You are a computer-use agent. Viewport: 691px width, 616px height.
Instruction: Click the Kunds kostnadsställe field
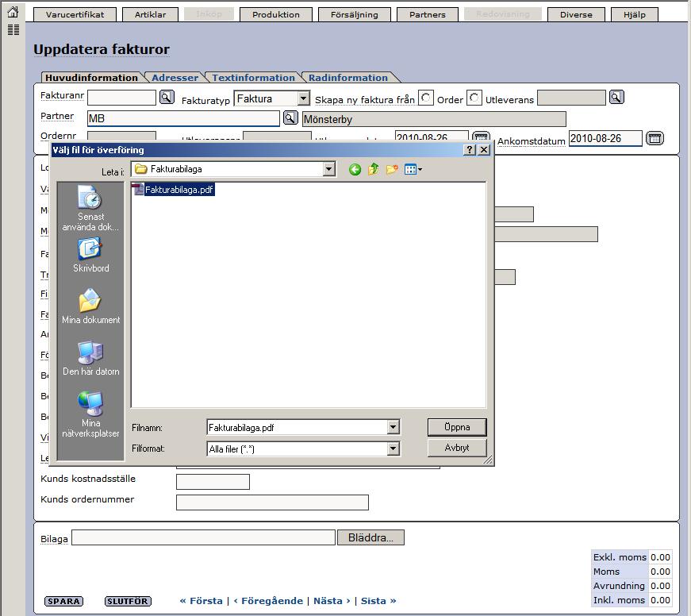coord(213,482)
